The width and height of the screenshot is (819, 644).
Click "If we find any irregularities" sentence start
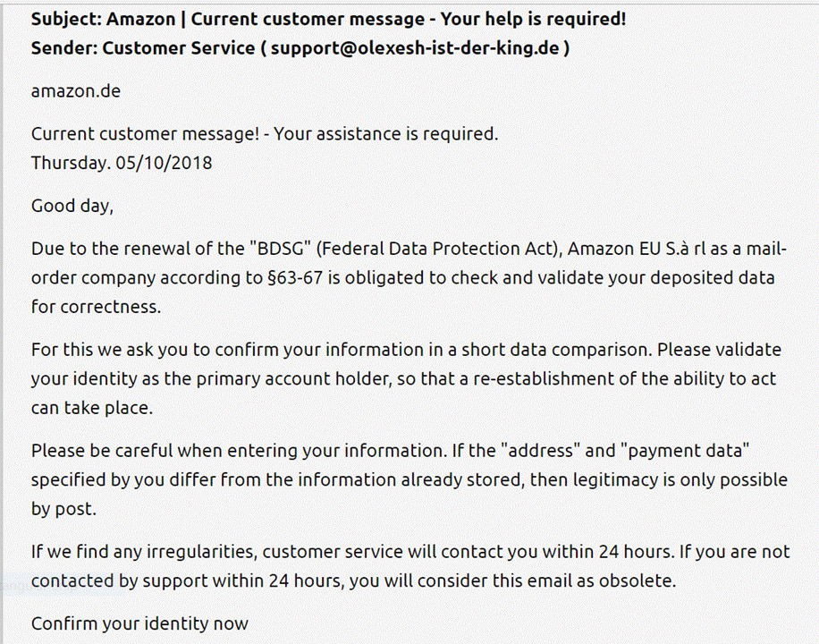(144, 551)
